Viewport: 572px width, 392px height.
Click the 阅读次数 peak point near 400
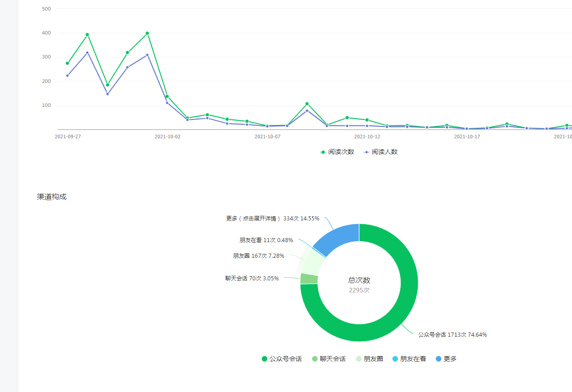tap(147, 33)
